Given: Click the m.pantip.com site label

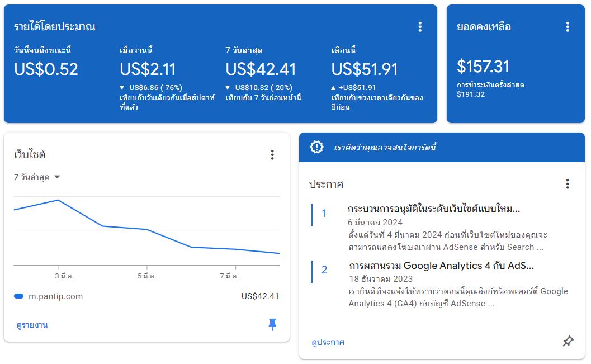Looking at the screenshot, I should point(55,296).
